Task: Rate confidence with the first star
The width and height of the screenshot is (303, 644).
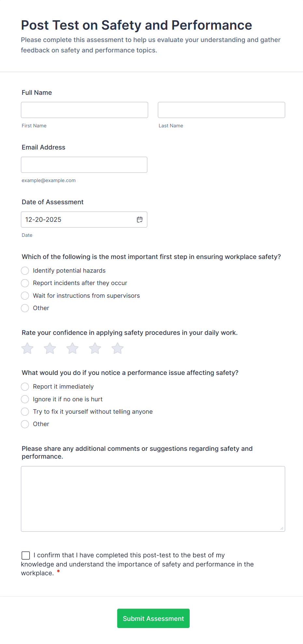Action: point(27,348)
